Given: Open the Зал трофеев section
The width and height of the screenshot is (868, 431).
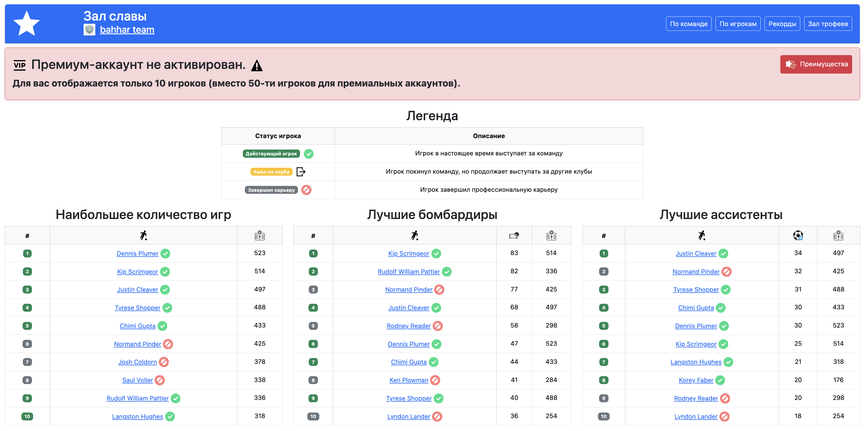Looking at the screenshot, I should [x=828, y=23].
